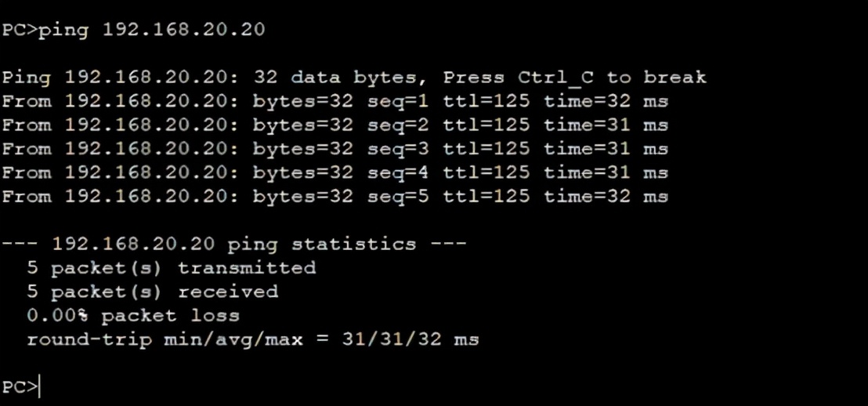Click the '5 packet(s) received' line
Screen dimensions: 868x406
152,292
